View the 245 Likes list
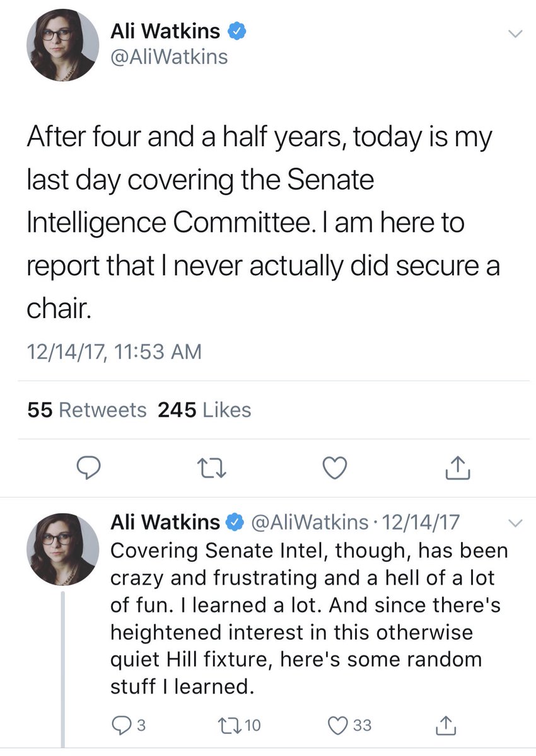 (x=204, y=410)
